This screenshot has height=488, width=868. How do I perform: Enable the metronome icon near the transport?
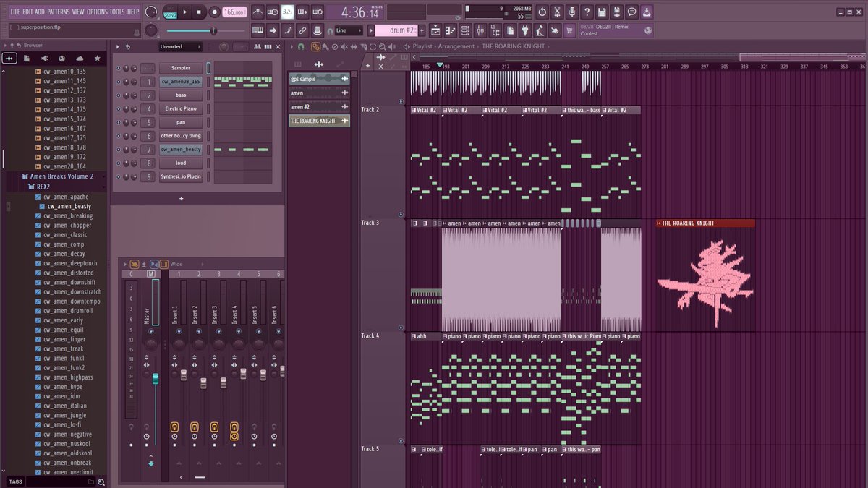258,12
